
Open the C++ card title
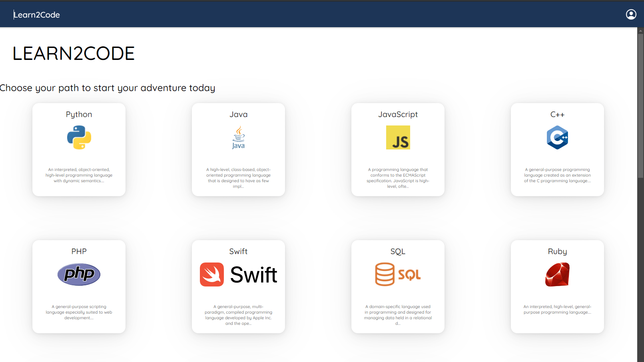[557, 115]
